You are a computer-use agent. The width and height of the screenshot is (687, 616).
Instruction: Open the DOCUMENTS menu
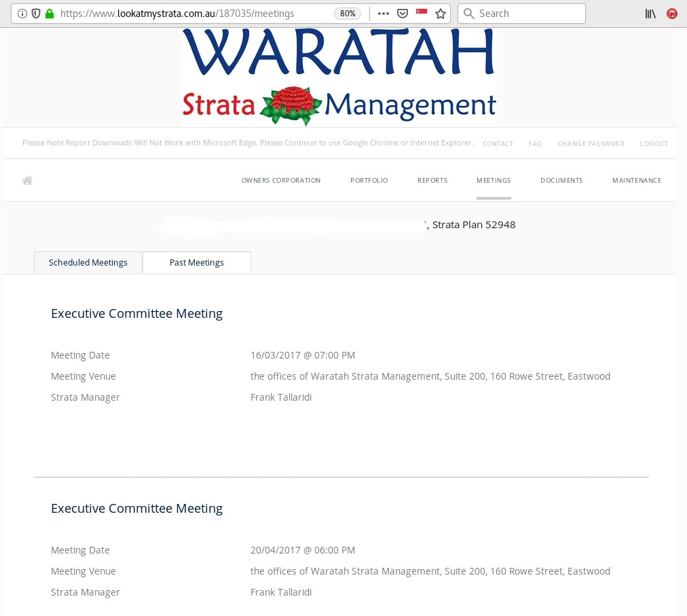(x=561, y=180)
